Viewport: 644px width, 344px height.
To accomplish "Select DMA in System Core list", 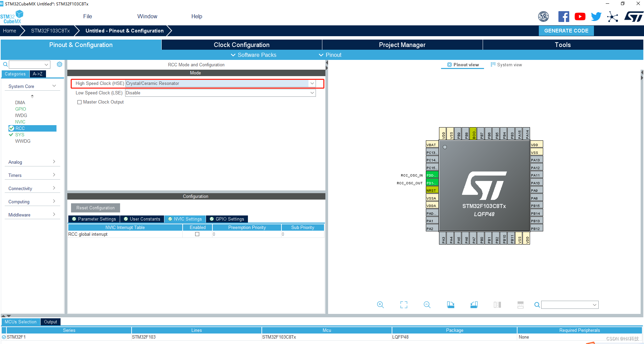I will coord(20,102).
